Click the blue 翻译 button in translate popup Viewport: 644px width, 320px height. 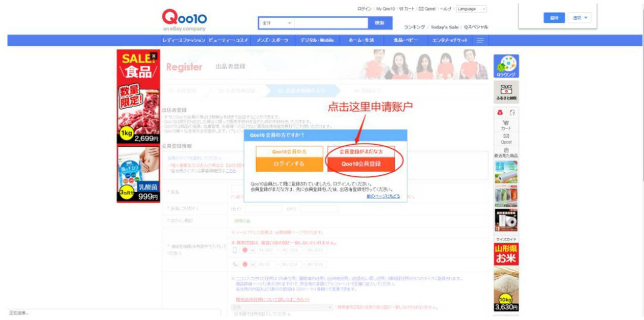click(554, 18)
